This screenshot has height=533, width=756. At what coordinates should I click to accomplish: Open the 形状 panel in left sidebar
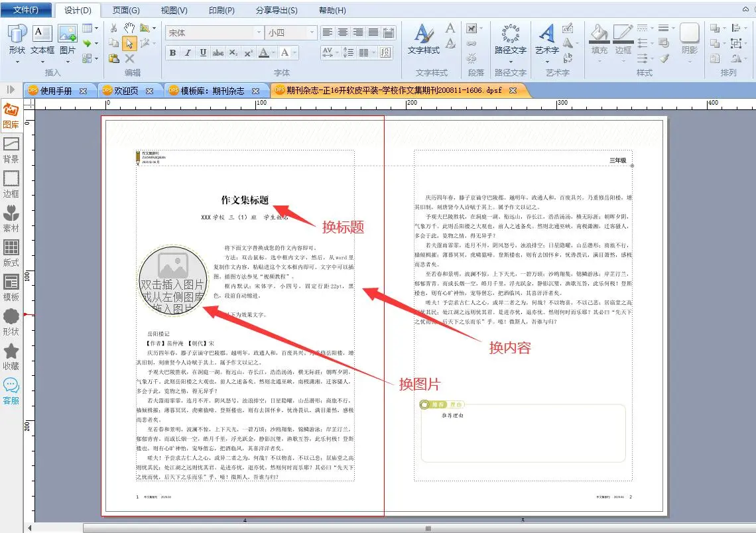tap(11, 322)
